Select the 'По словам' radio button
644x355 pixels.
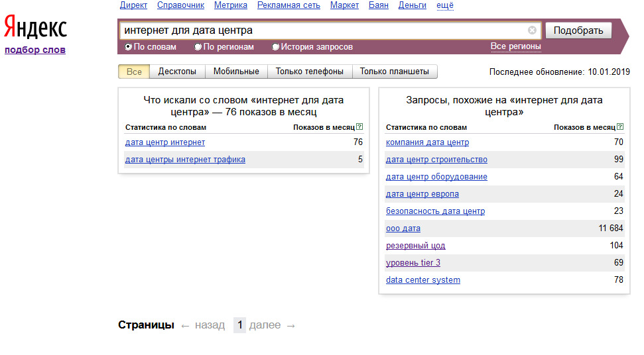[129, 47]
